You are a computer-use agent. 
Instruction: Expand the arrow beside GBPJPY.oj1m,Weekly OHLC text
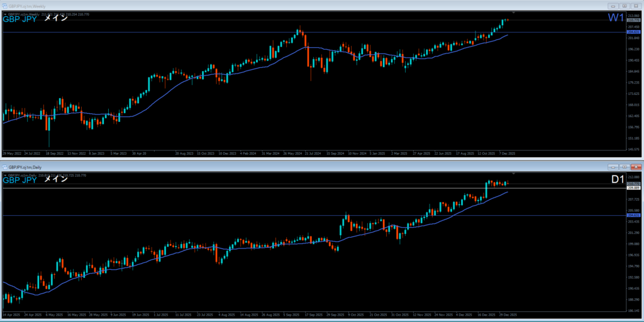coord(5,14)
